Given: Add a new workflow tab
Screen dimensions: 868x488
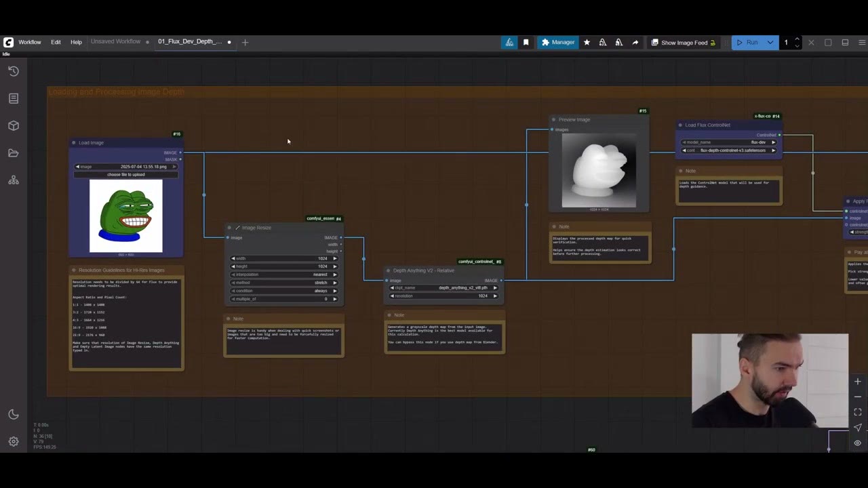Looking at the screenshot, I should coord(245,42).
